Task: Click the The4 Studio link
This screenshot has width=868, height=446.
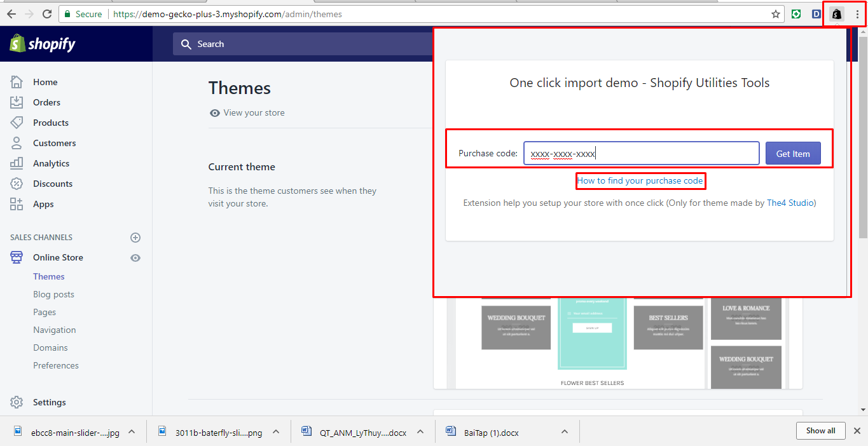Action: click(x=791, y=203)
